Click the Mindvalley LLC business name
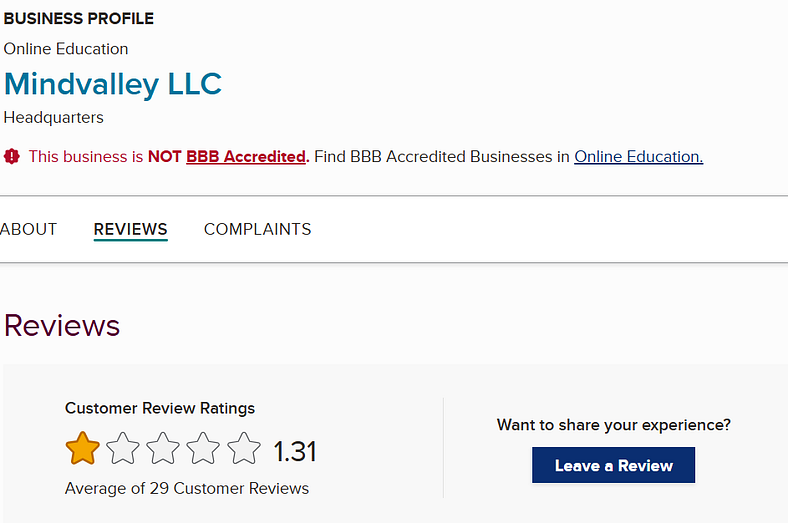The height and width of the screenshot is (523, 788). [113, 84]
